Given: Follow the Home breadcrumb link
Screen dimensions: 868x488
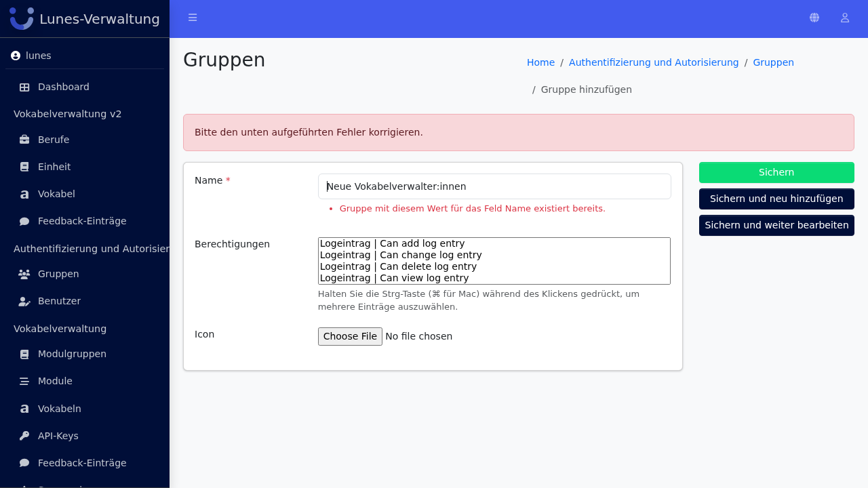Looking at the screenshot, I should pyautogui.click(x=540, y=62).
